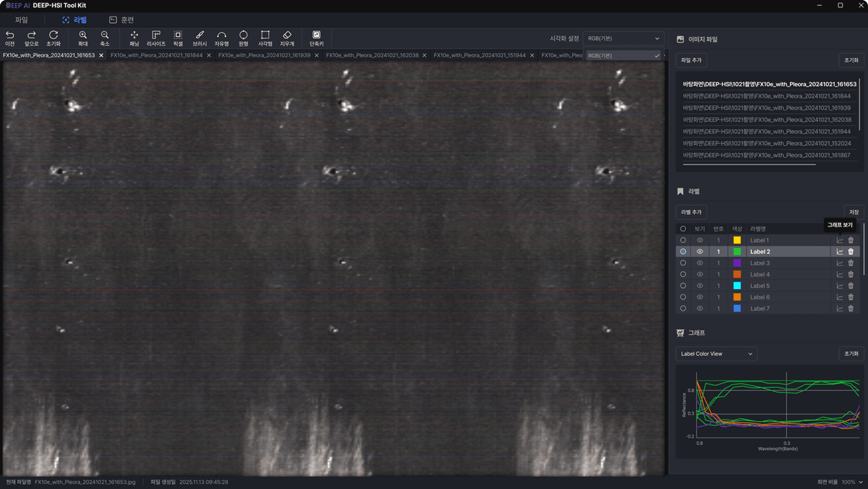The width and height of the screenshot is (868, 489).
Task: Click the 라벨 추가 button
Action: pyautogui.click(x=691, y=212)
